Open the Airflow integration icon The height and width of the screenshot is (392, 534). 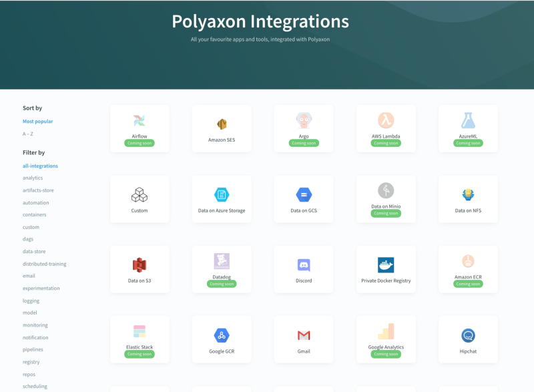pyautogui.click(x=140, y=120)
